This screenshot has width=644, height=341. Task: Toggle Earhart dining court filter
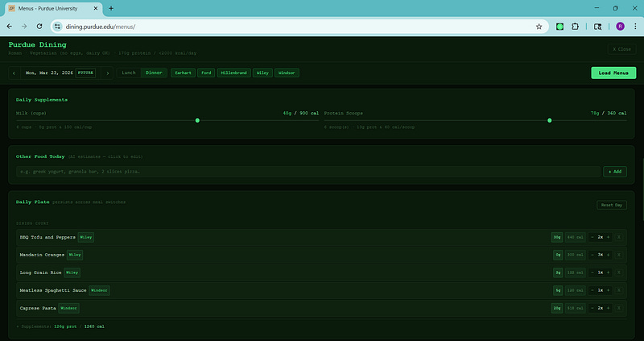(184, 73)
